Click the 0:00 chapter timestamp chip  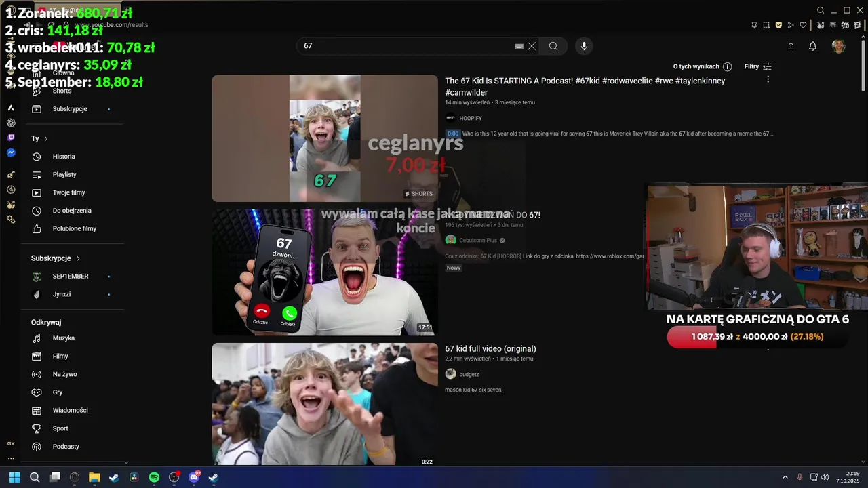click(453, 134)
